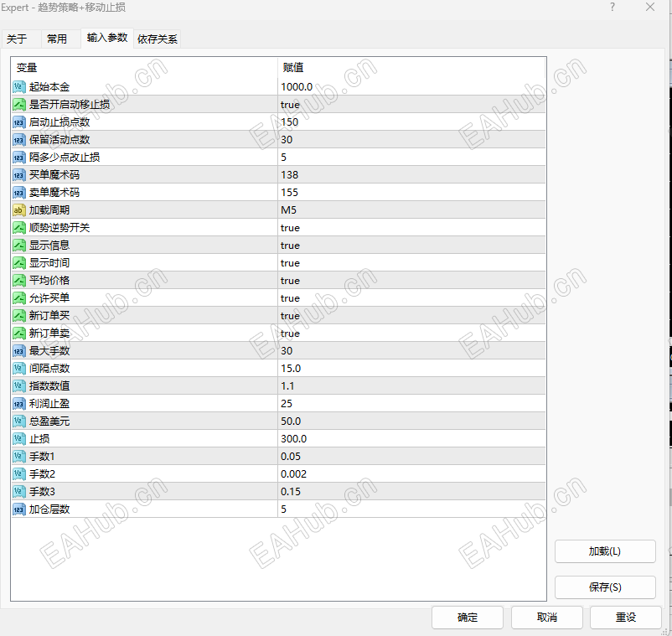Click the integer icon beside 启动止损点数

click(x=19, y=122)
